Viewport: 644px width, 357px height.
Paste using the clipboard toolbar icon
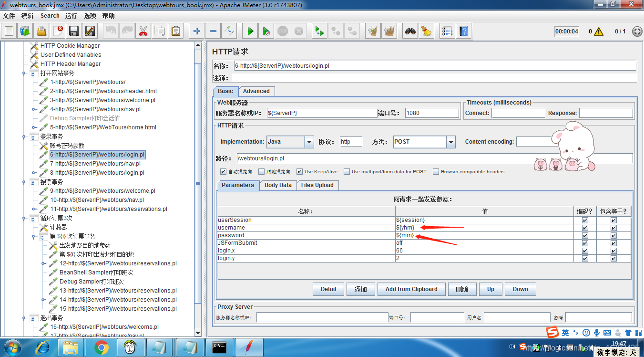pos(176,31)
